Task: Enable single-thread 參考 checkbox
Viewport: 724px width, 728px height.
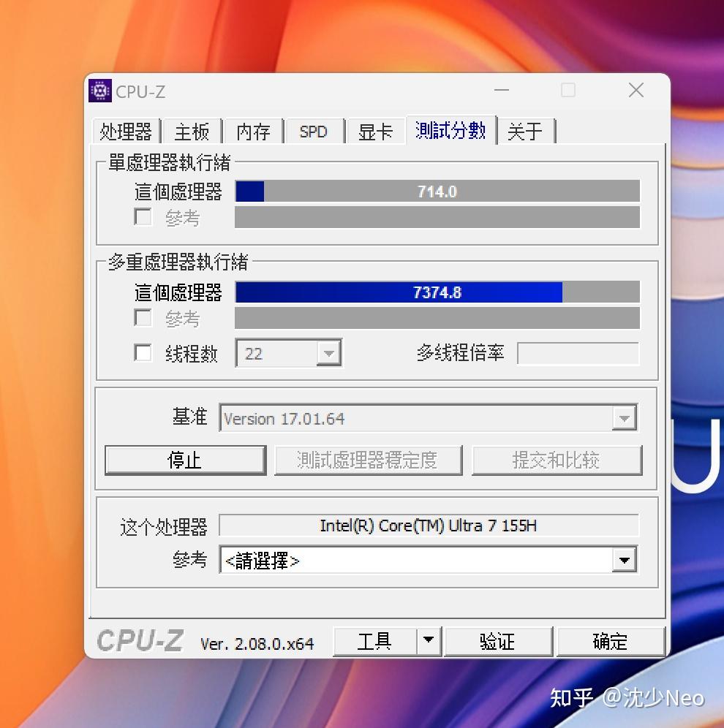Action: 143,217
